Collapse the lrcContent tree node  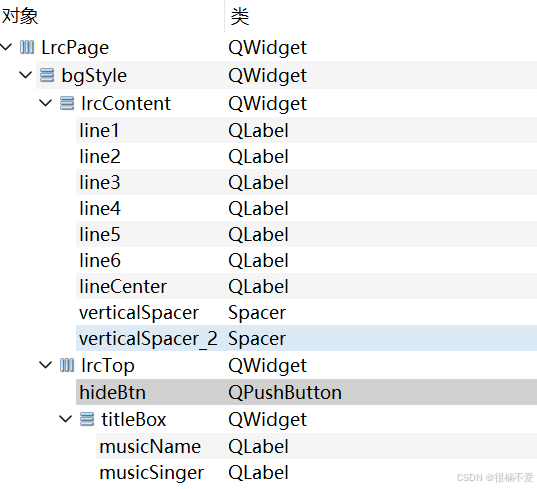pos(46,102)
